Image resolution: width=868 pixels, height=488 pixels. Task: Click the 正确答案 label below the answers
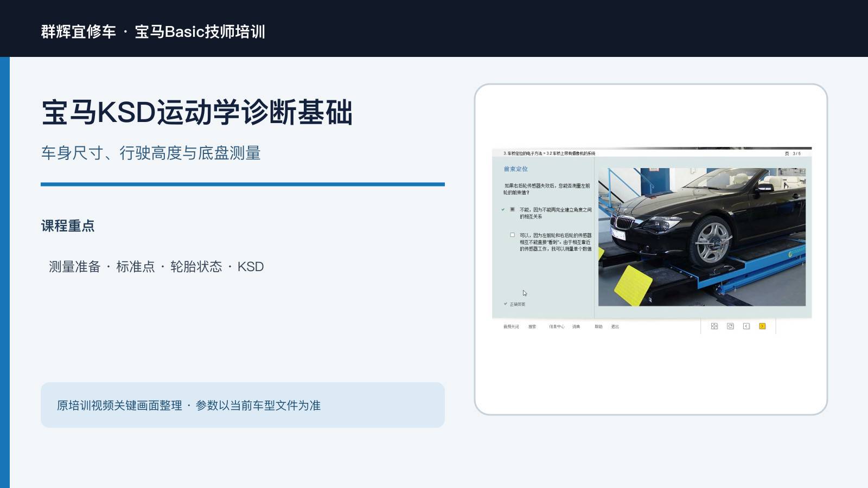pos(518,304)
